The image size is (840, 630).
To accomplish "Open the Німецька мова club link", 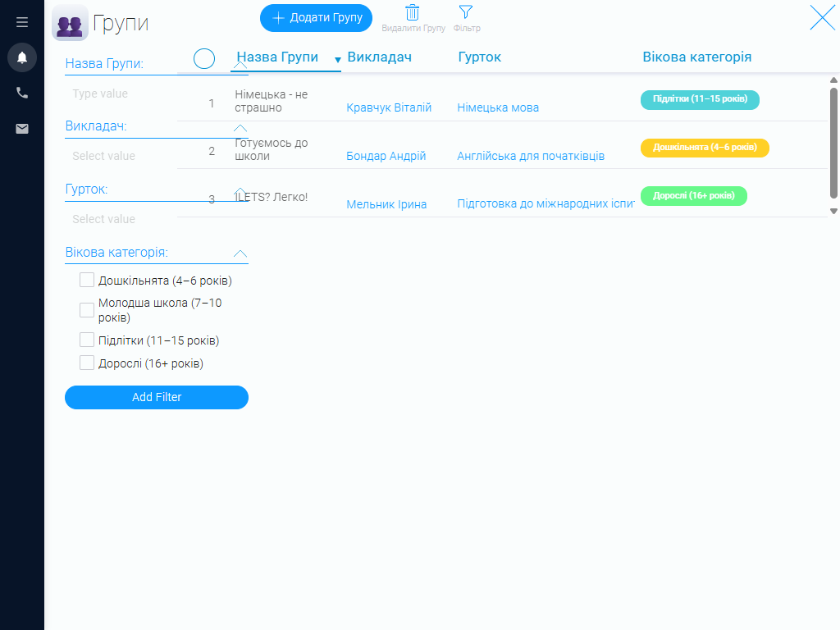I will click(498, 107).
